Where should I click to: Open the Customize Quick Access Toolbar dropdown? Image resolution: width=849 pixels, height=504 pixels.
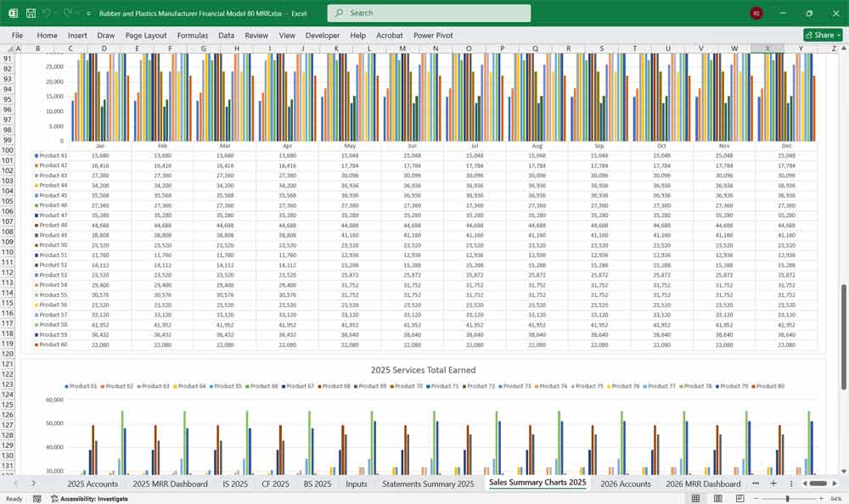click(88, 13)
